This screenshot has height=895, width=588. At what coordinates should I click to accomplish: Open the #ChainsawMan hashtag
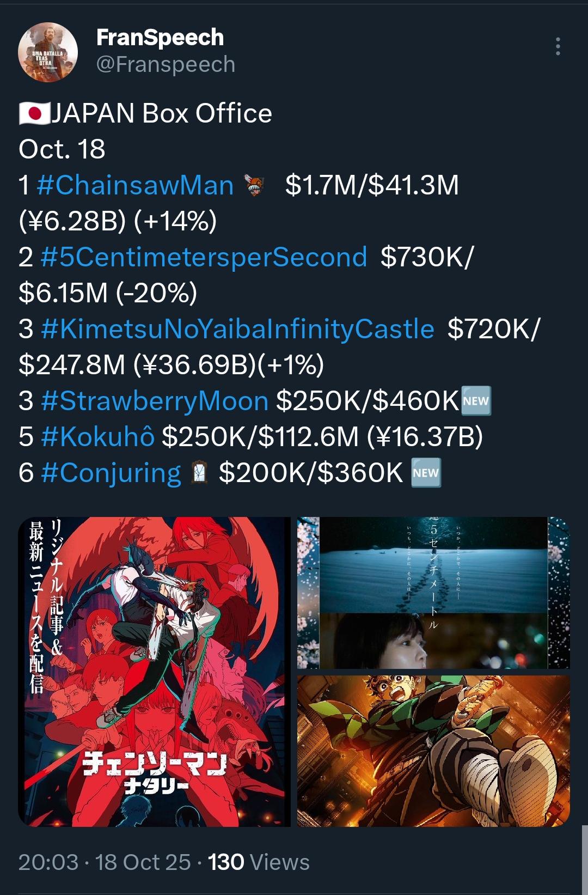[x=136, y=185]
